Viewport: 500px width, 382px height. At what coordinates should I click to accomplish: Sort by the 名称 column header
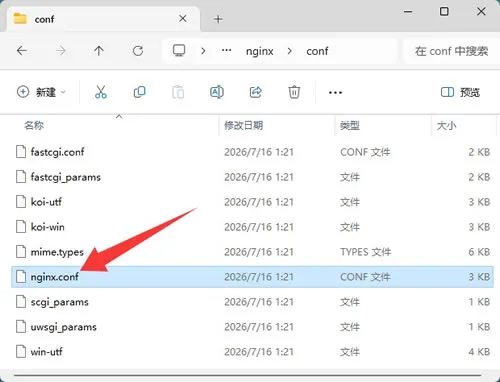34,125
